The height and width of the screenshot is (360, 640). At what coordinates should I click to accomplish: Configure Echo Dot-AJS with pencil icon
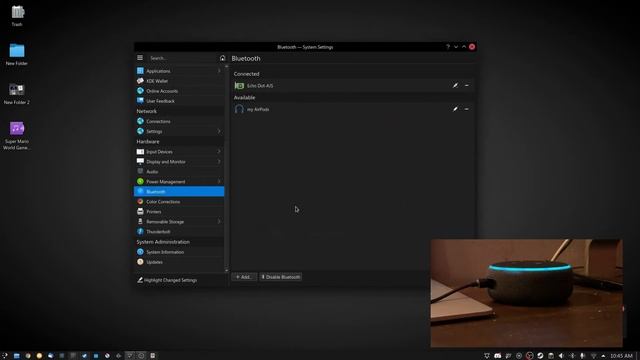(x=455, y=86)
